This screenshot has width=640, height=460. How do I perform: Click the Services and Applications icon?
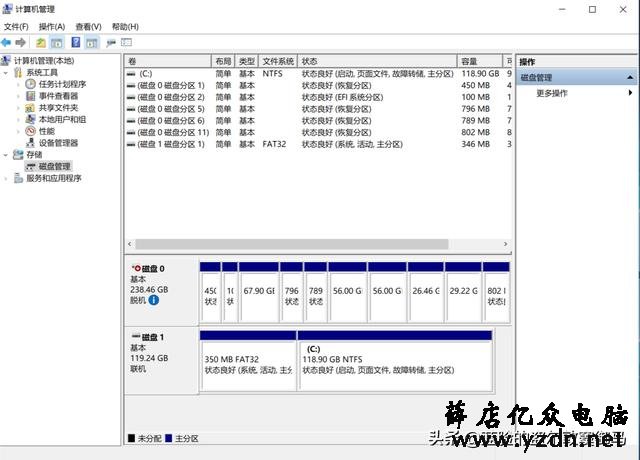click(x=18, y=178)
